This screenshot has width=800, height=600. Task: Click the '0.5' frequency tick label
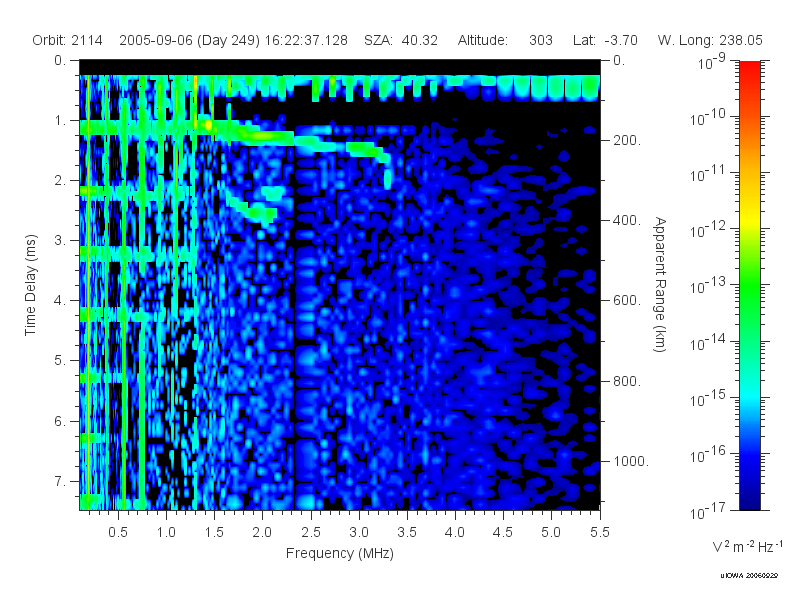[x=118, y=533]
